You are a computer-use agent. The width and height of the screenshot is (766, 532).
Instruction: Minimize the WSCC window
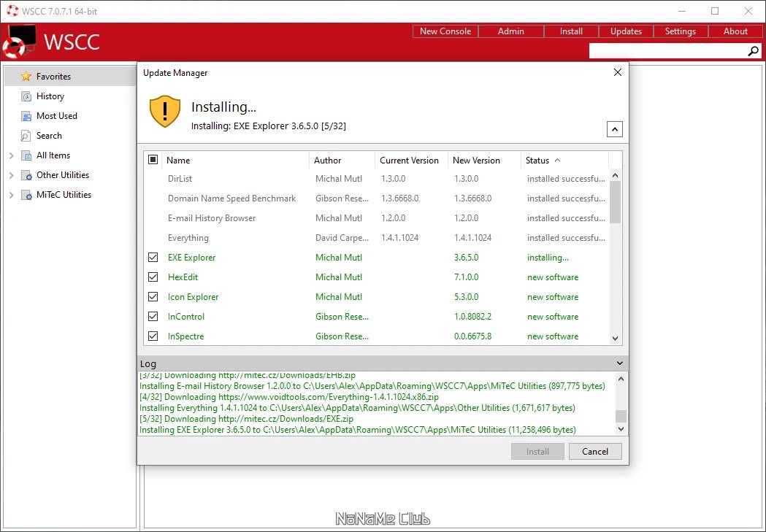[x=683, y=11]
